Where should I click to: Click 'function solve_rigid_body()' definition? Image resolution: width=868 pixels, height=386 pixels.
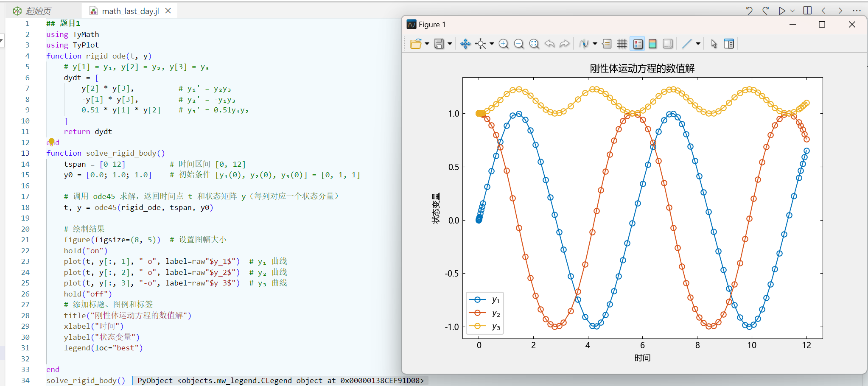pyautogui.click(x=106, y=153)
